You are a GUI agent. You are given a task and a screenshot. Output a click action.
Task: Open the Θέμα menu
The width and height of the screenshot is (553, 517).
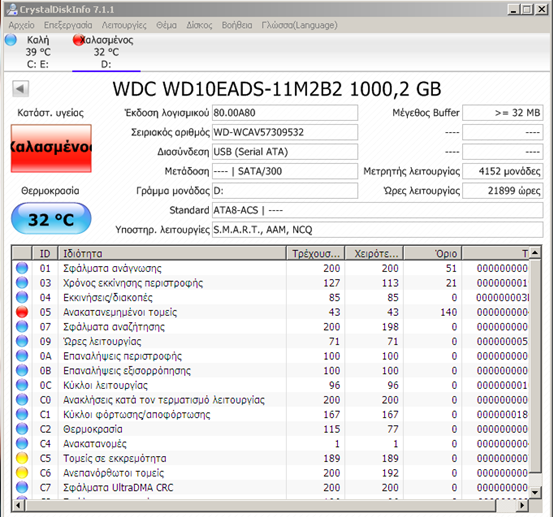(166, 25)
